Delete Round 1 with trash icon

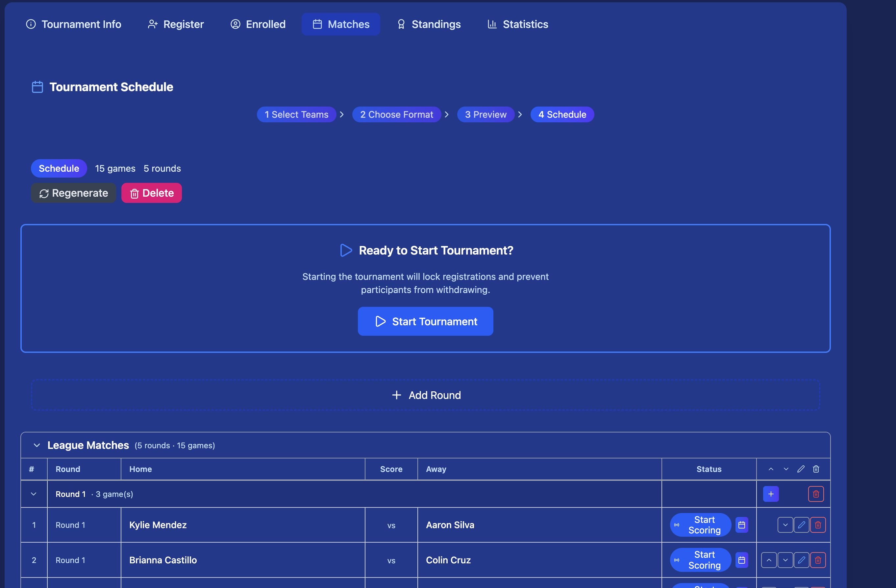(x=816, y=494)
